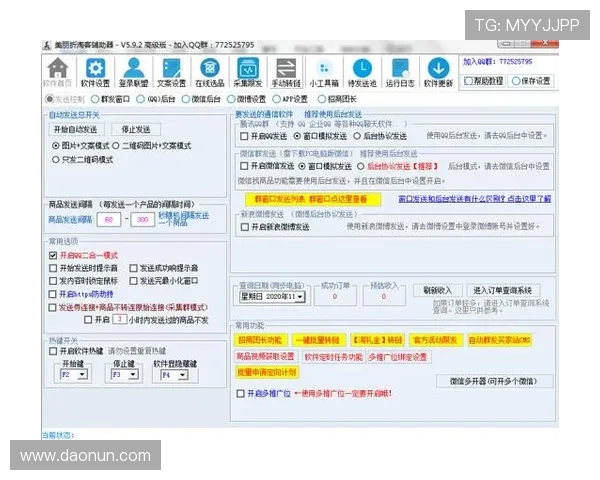Click the maximum interval field showing 300
The width and height of the screenshot is (600, 480).
point(142,220)
